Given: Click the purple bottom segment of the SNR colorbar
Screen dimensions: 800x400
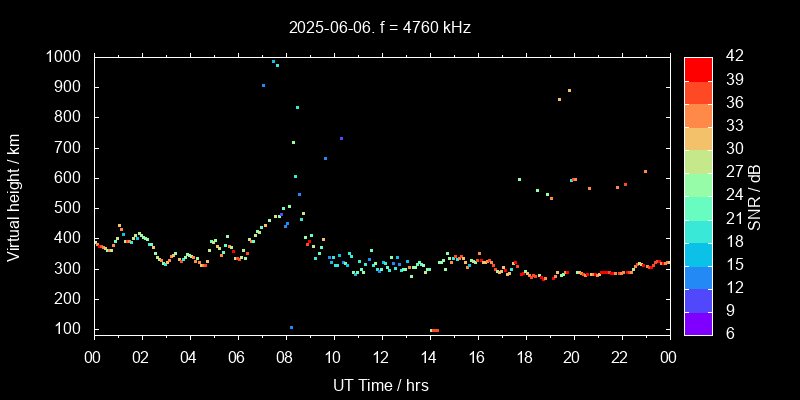Looking at the screenshot, I should pos(698,322).
